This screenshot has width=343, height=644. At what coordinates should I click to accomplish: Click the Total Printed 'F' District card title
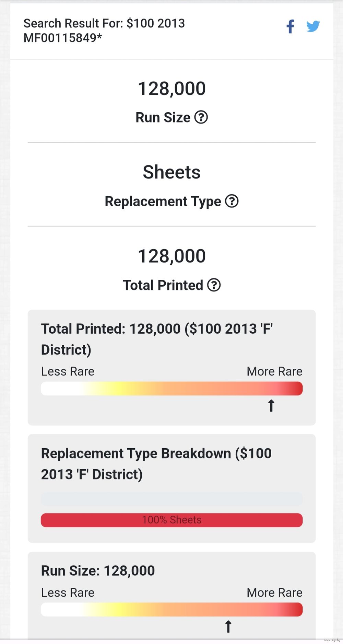coord(157,339)
